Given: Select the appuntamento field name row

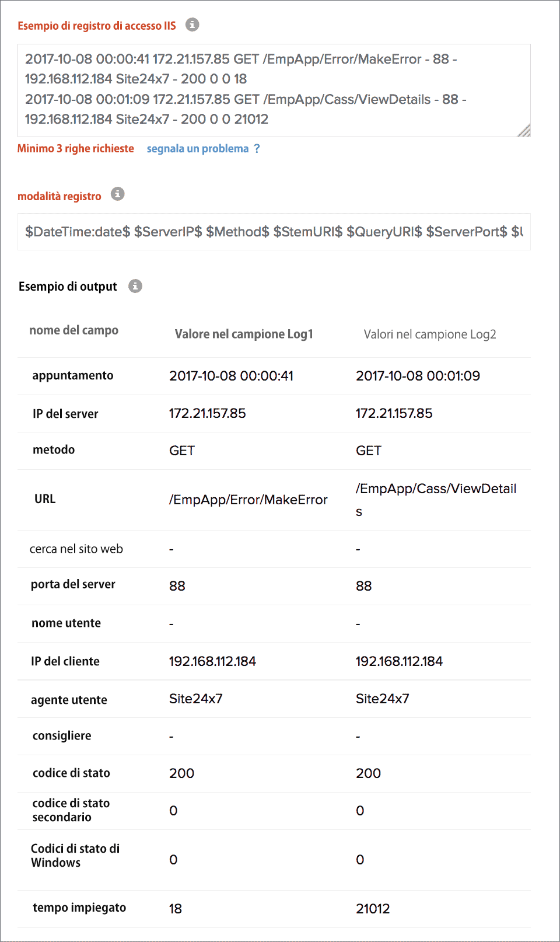Looking at the screenshot, I should tap(72, 375).
